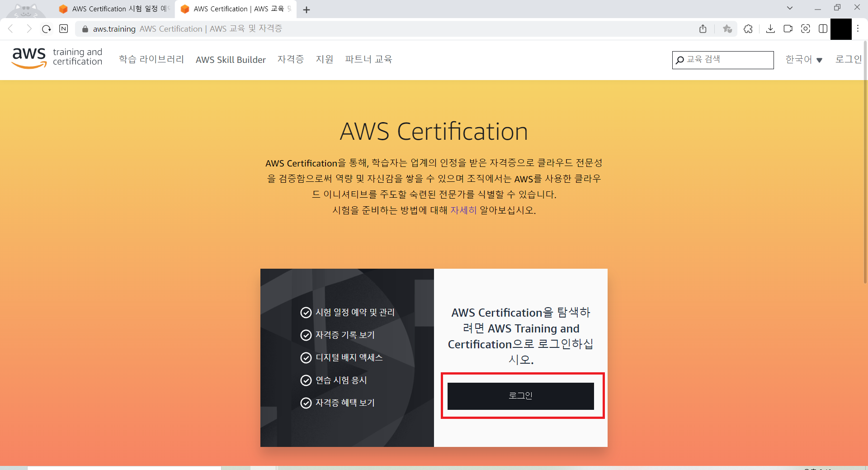Click the '자격증 혜택 보기' text
Image resolution: width=868 pixels, height=470 pixels.
(x=345, y=403)
